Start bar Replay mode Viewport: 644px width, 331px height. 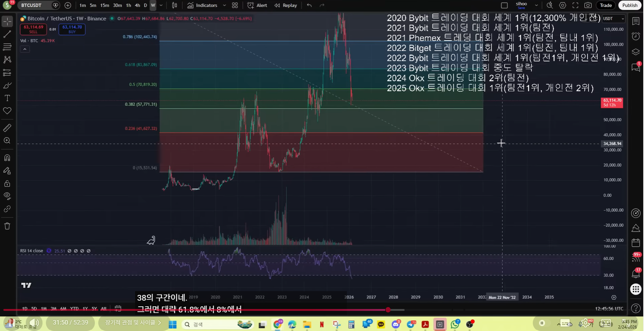[286, 5]
